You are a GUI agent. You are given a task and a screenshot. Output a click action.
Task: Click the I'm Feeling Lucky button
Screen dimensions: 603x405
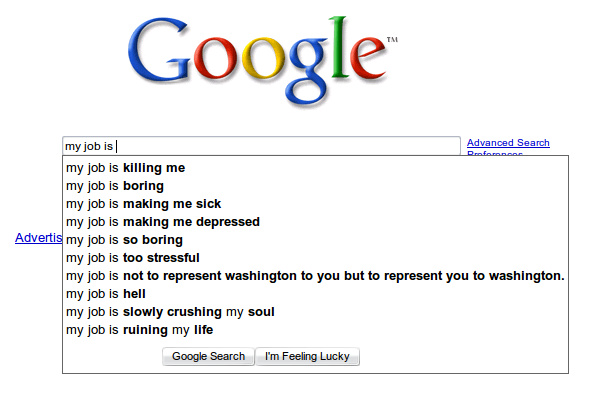(307, 357)
